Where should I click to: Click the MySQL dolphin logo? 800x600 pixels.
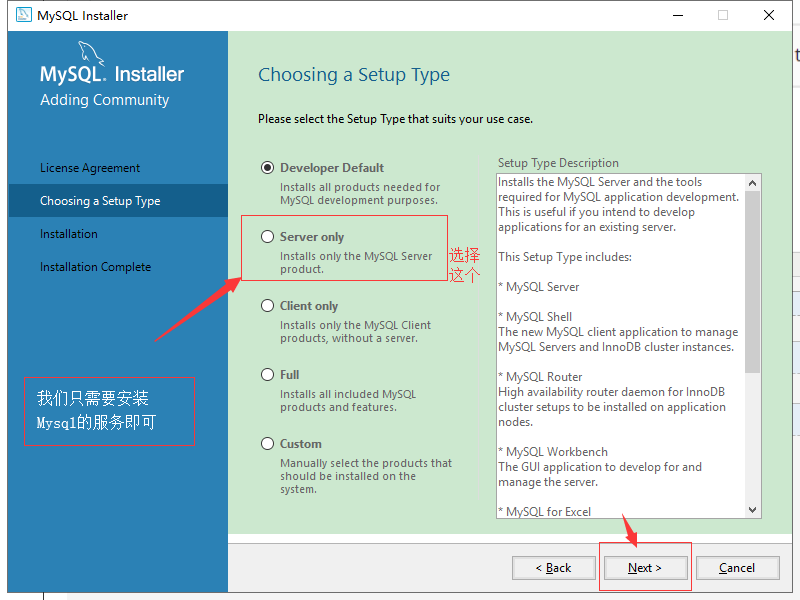pos(91,53)
